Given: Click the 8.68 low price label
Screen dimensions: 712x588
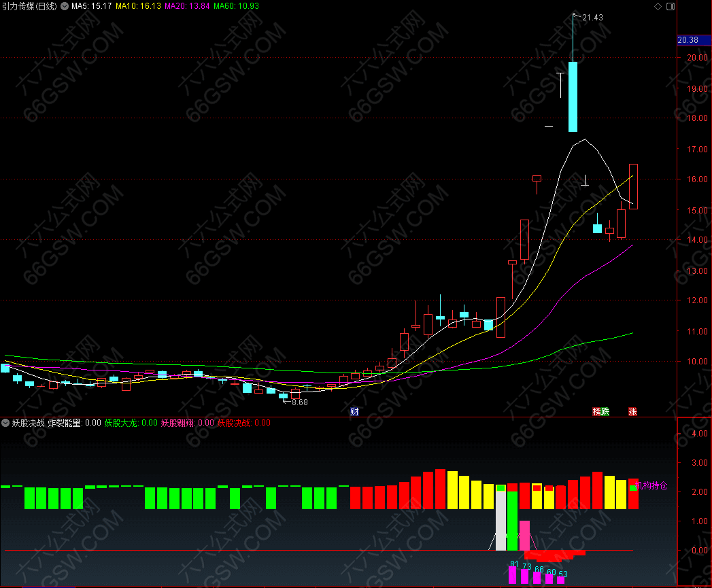Looking at the screenshot, I should [299, 402].
